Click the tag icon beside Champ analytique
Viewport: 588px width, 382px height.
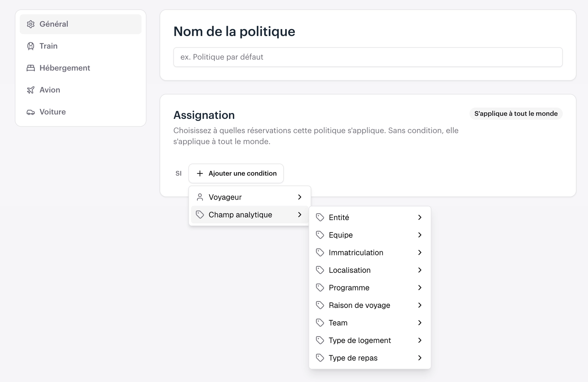(200, 215)
